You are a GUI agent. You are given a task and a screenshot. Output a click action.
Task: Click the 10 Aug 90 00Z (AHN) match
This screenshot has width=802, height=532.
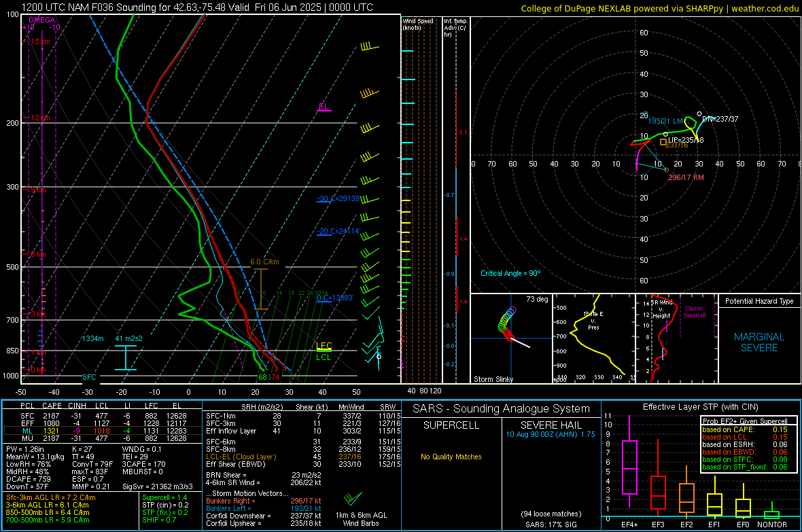pyautogui.click(x=551, y=434)
